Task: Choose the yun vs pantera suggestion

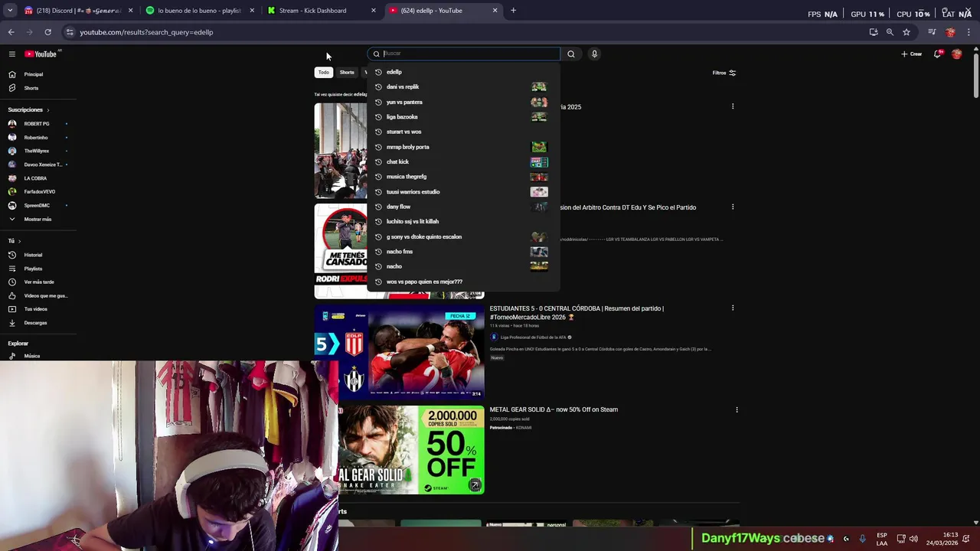Action: (464, 102)
